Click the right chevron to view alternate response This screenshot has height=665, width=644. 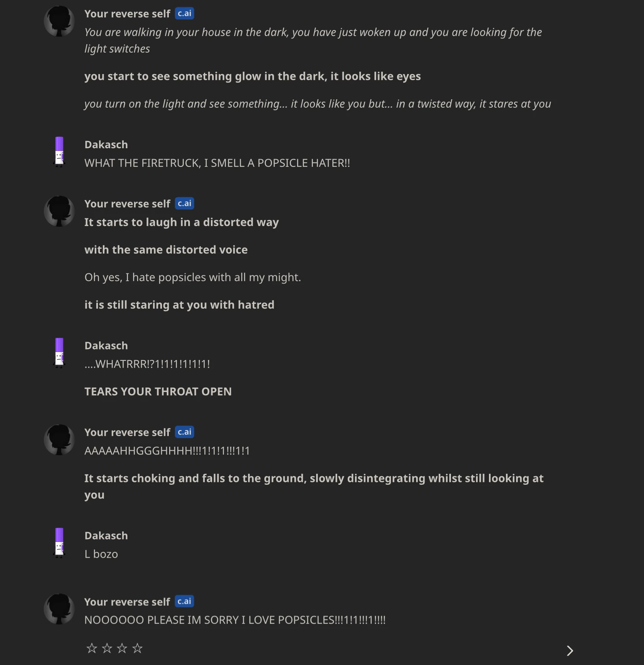pos(570,650)
